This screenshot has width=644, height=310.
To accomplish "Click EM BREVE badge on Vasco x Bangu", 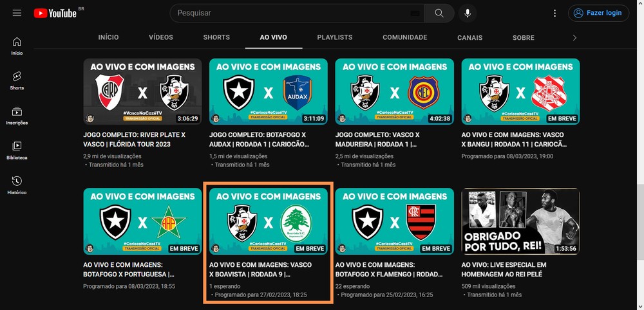I will pos(563,119).
